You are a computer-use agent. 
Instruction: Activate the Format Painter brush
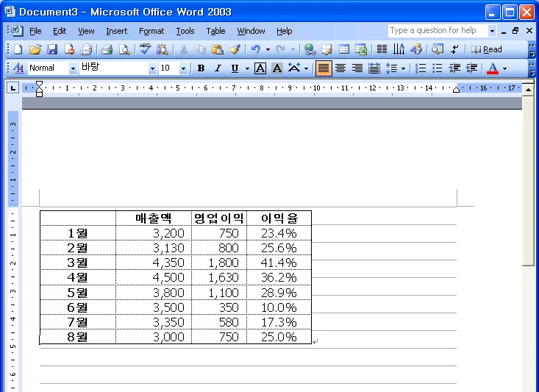(x=235, y=49)
